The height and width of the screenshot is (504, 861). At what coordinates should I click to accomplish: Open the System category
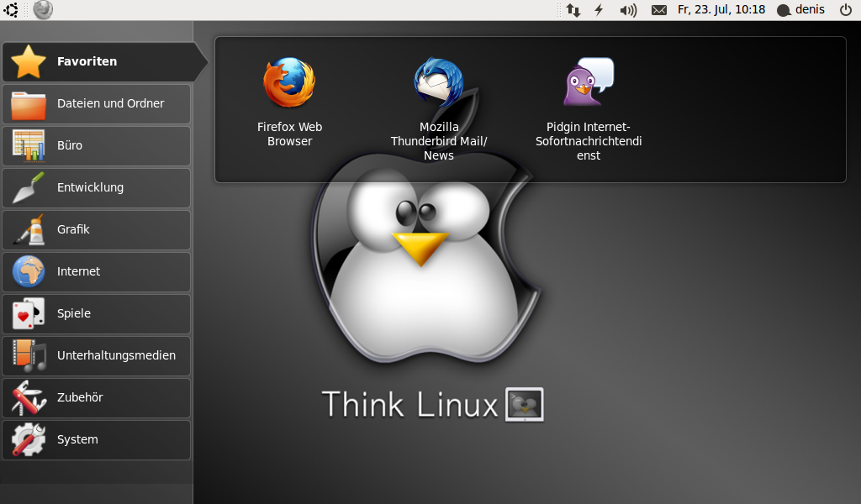97,440
